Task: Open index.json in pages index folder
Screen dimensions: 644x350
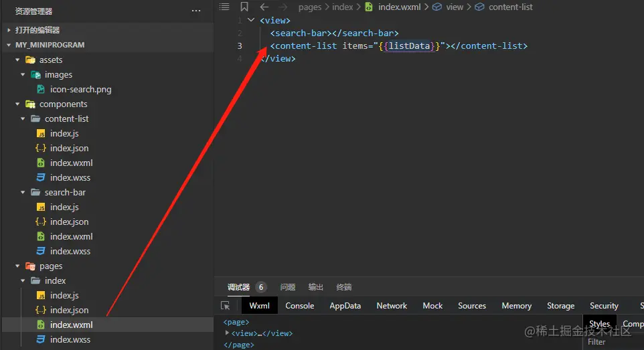Action: click(x=69, y=310)
